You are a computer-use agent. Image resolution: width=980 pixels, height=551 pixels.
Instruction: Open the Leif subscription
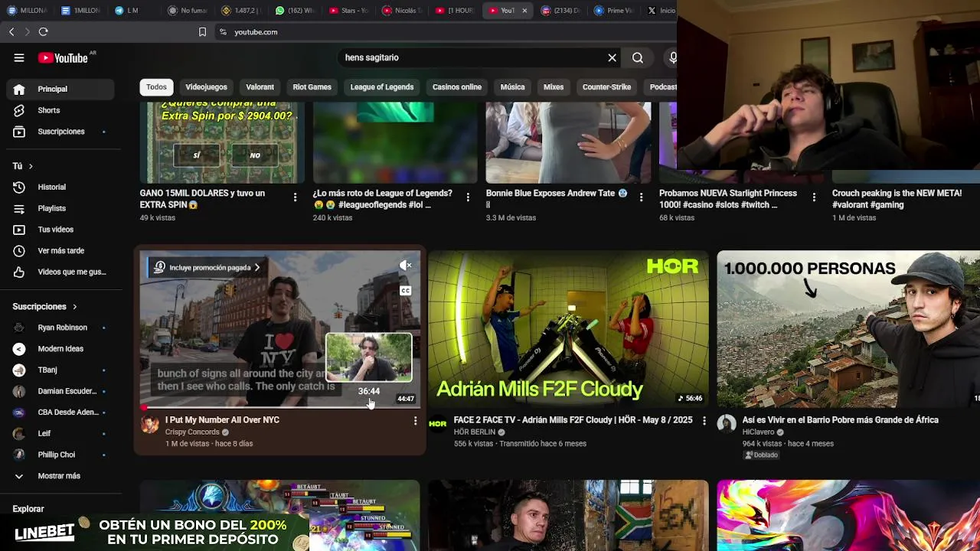click(60, 434)
